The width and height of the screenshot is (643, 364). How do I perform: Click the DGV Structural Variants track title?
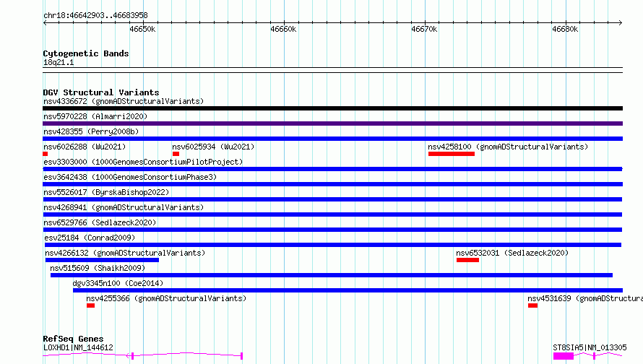101,92
